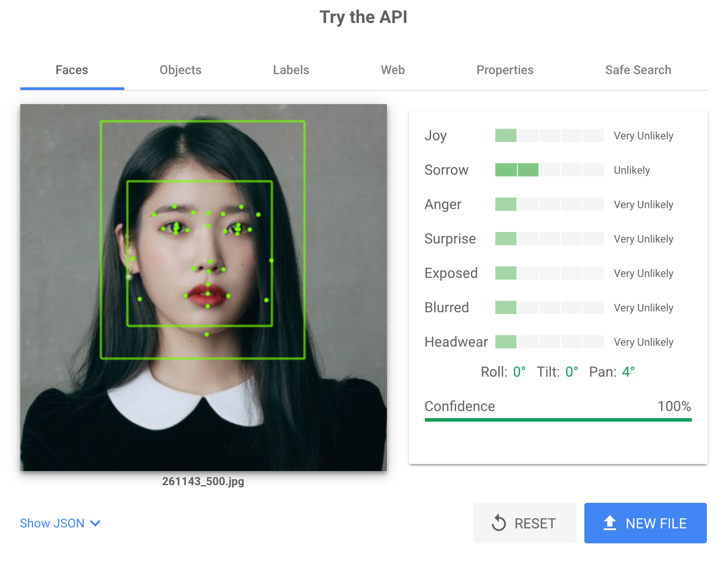Click the Headwear likelihood bar

pos(549,342)
